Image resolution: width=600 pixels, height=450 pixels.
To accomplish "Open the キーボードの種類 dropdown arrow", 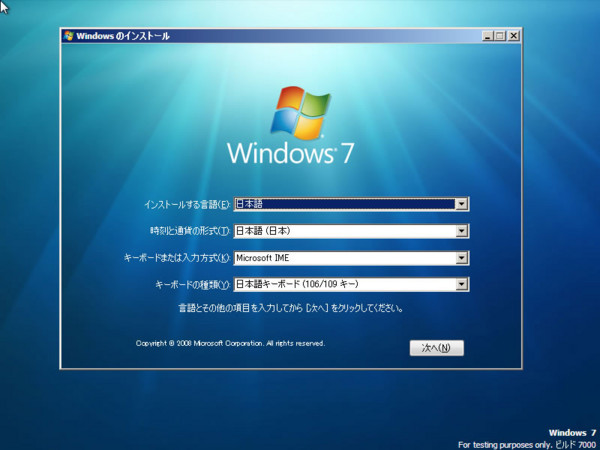I will 461,284.
